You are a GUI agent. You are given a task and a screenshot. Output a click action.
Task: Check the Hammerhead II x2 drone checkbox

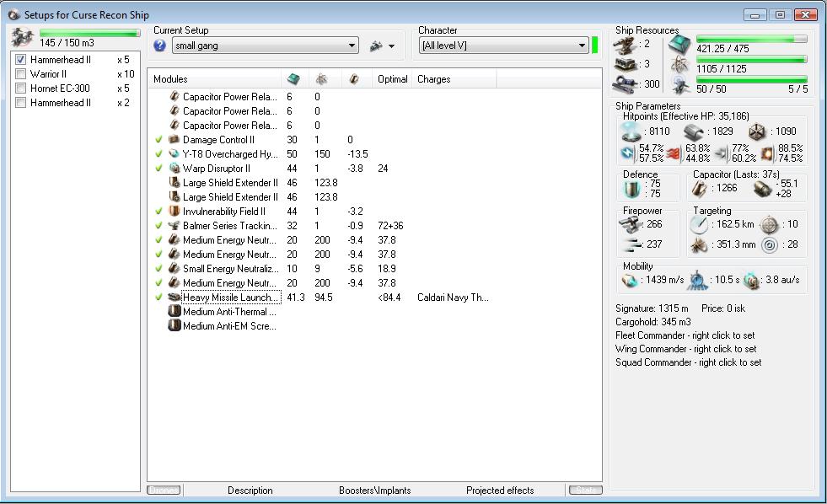pos(20,102)
